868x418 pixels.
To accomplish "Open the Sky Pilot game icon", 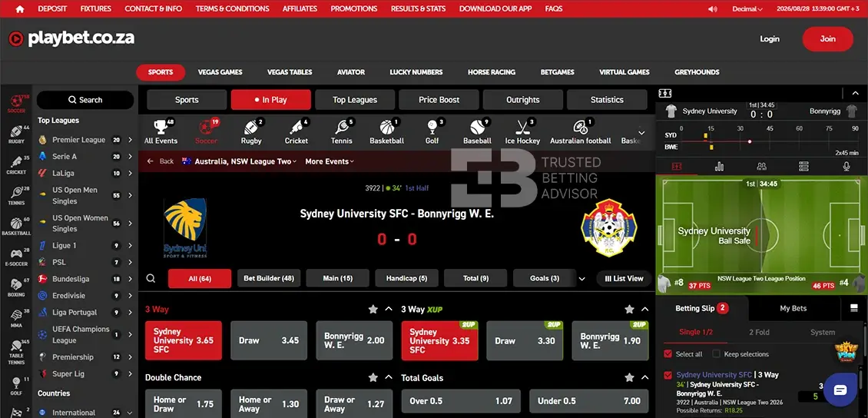I will (845, 352).
